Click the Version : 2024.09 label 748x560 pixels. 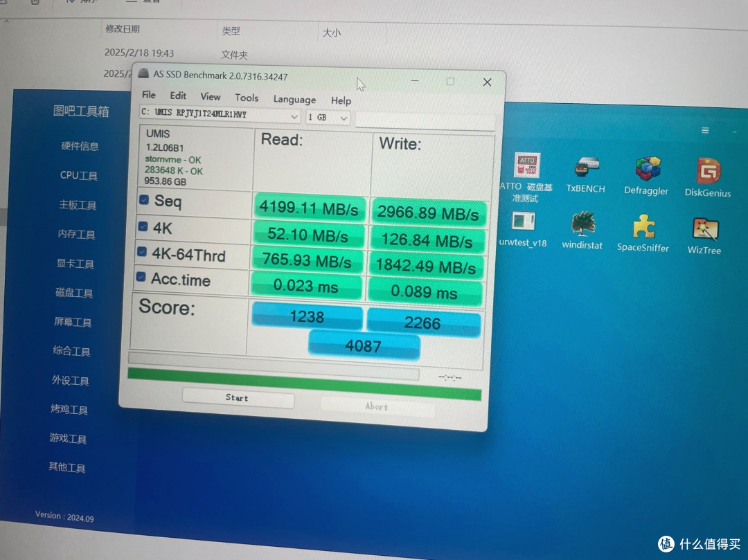coord(64,516)
